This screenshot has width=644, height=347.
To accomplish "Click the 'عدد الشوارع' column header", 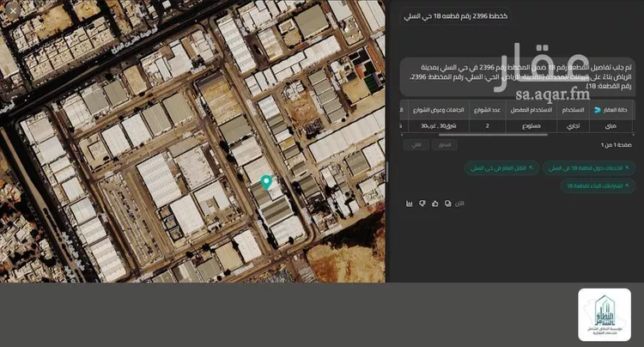I will pos(487,110).
